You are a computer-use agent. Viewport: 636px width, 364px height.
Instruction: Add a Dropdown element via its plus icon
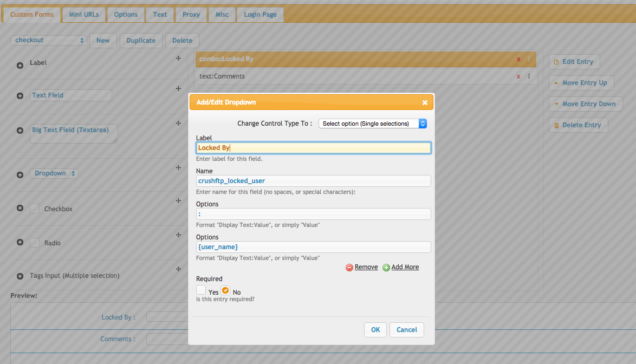[20, 175]
